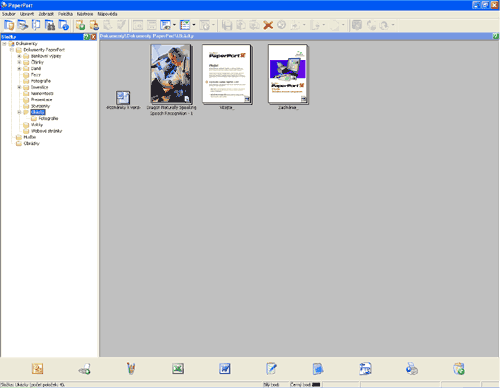Collapse the Ukázky folder node
This screenshot has width=500, height=388.
pos(19,112)
